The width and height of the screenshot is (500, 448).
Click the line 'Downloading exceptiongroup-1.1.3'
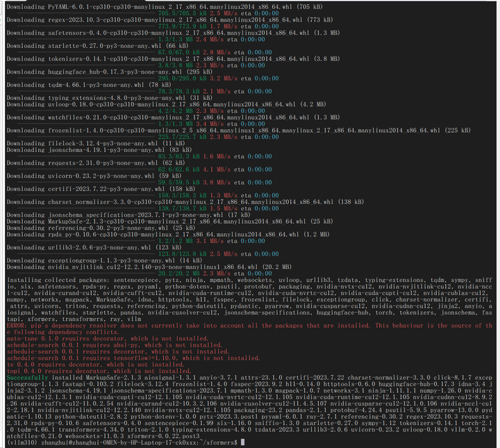(x=104, y=260)
